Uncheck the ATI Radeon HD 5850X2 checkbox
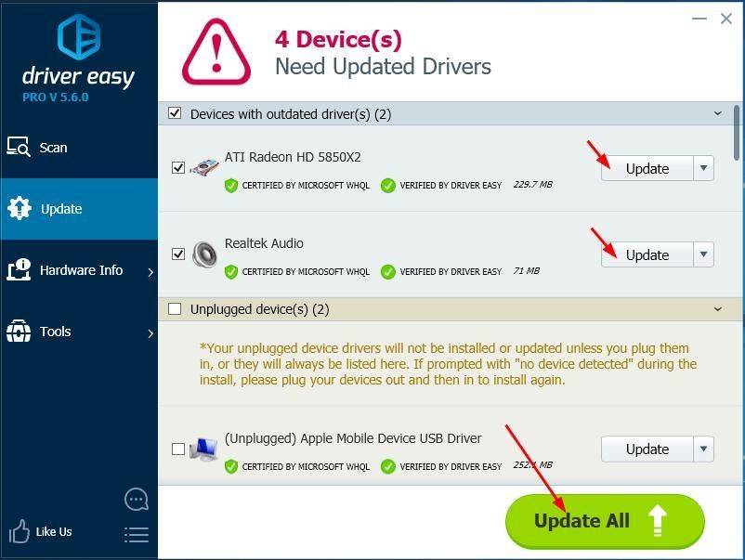 178,168
